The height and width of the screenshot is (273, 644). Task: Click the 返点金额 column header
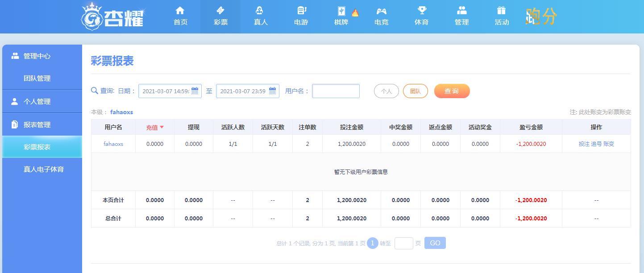coord(440,127)
